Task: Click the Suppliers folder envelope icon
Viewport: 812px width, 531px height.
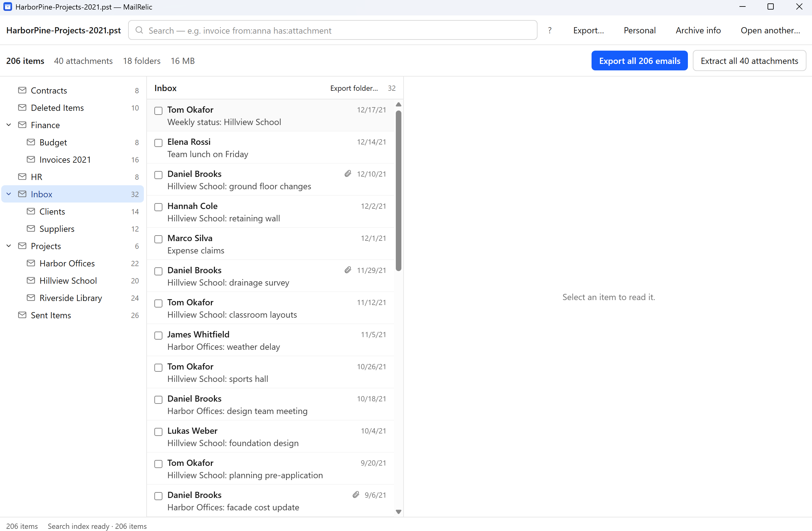Action: coord(31,228)
